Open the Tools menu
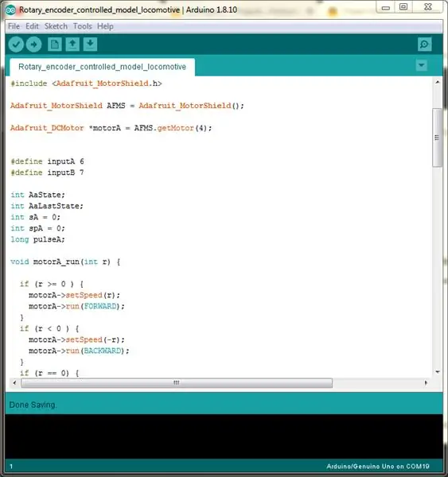The width and height of the screenshot is (448, 477). [x=82, y=26]
